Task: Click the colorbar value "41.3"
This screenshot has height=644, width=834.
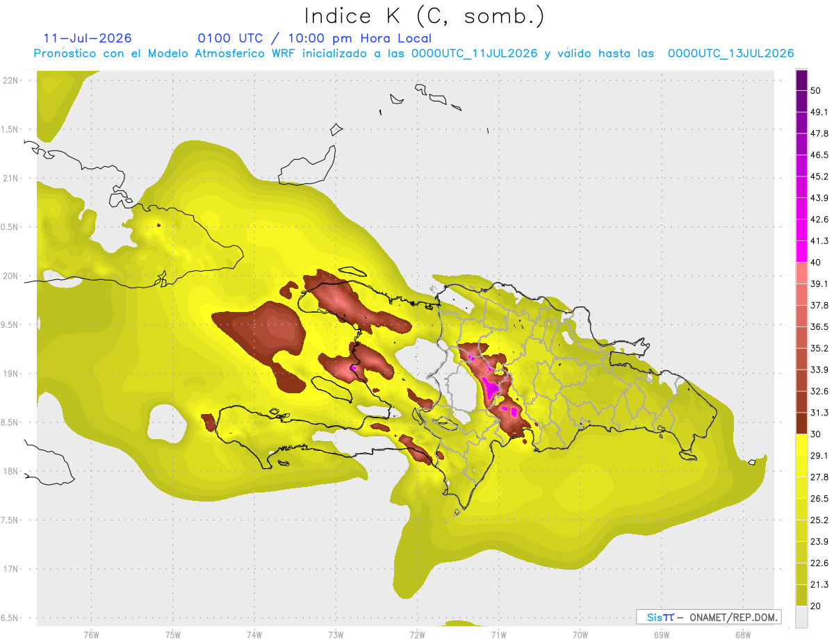Action: pos(819,241)
